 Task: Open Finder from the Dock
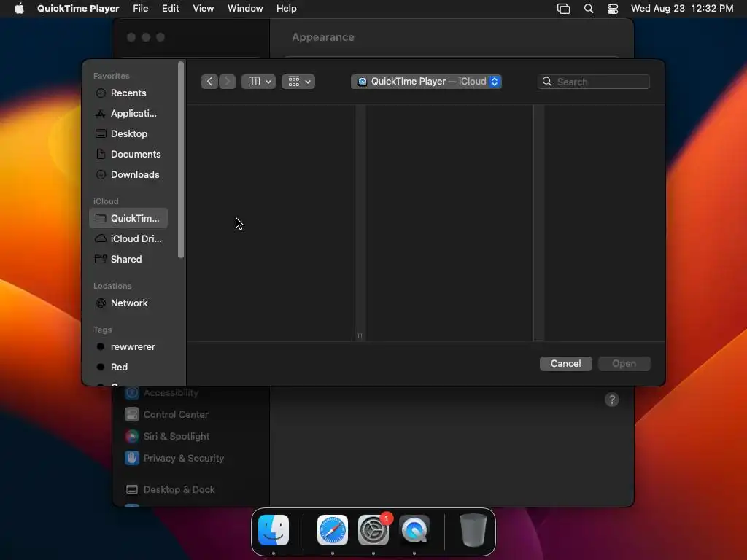tap(274, 530)
